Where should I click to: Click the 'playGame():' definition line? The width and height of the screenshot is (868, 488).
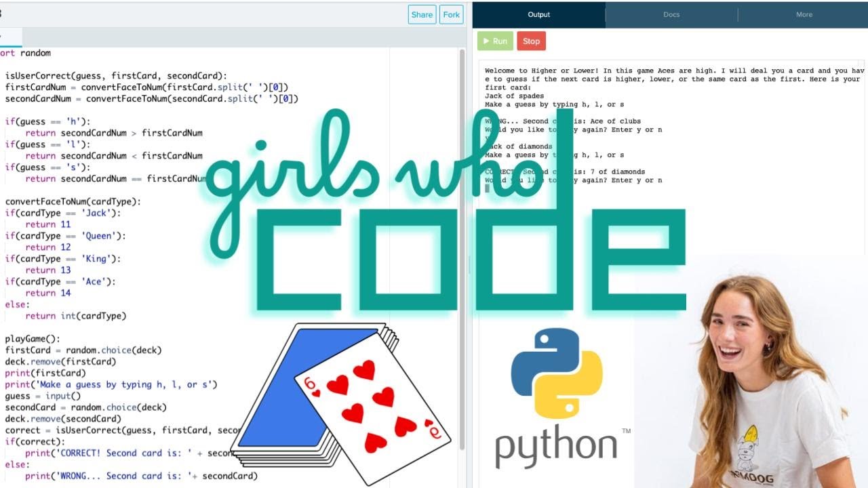click(33, 339)
